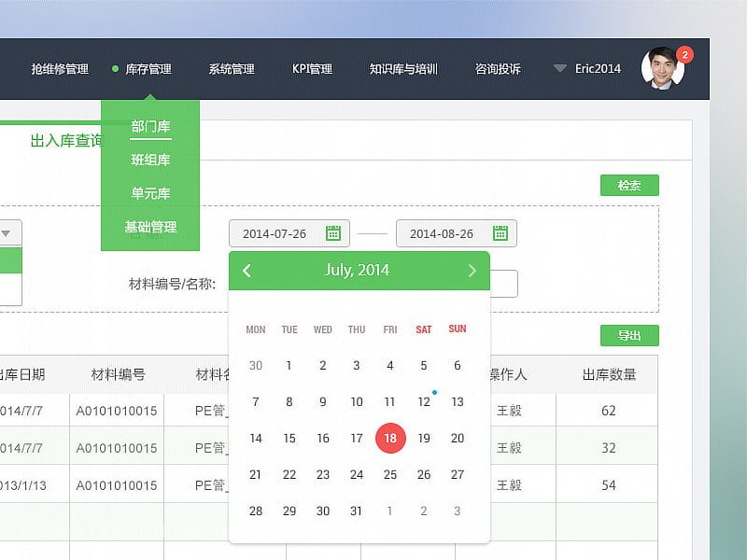
Task: Open 系统管理 menu
Action: pyautogui.click(x=232, y=69)
